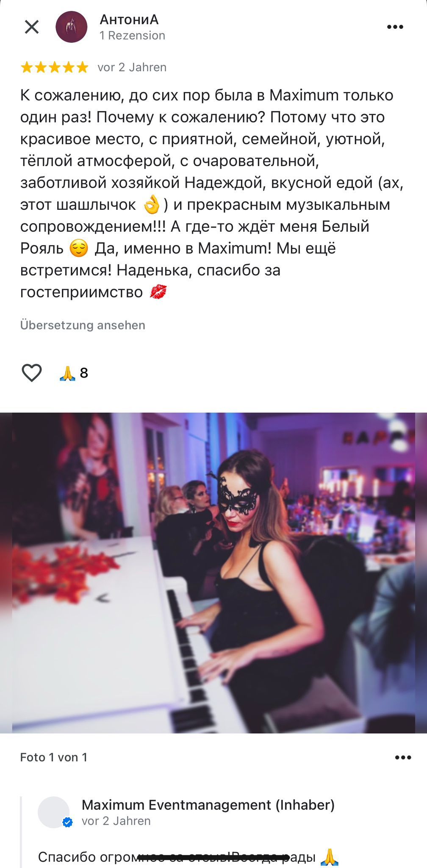Tap the reviewer name АнтониА
Viewport: 427px width, 868px height.
tap(129, 19)
